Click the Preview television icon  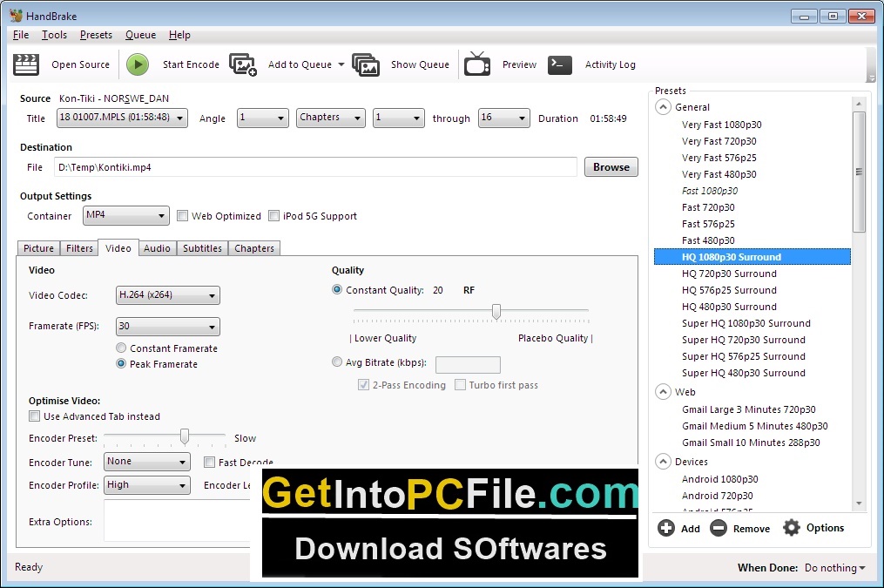[x=477, y=64]
